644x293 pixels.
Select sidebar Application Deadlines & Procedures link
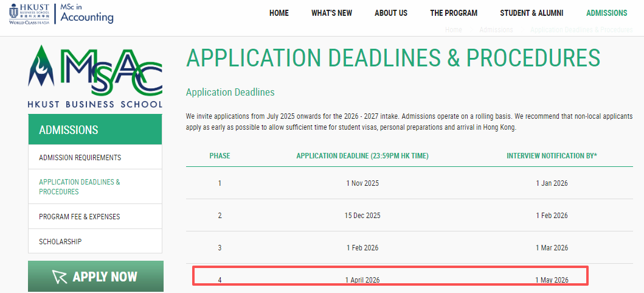pyautogui.click(x=80, y=186)
